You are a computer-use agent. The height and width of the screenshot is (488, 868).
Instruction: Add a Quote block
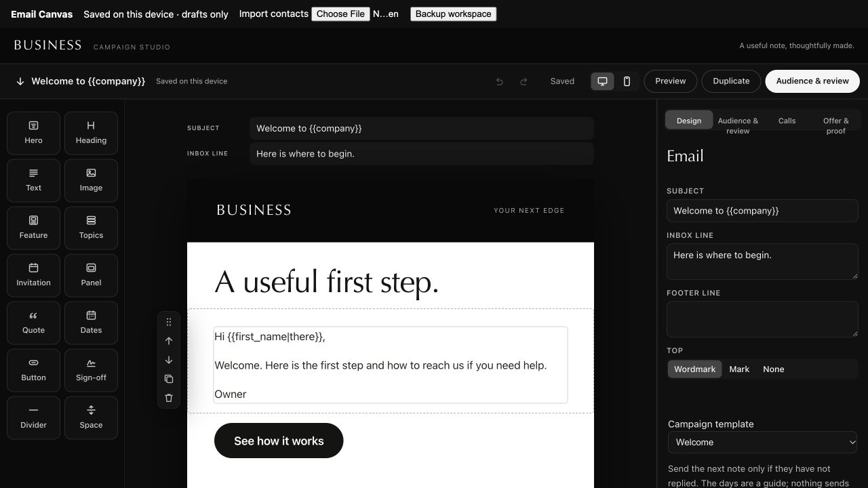click(33, 323)
